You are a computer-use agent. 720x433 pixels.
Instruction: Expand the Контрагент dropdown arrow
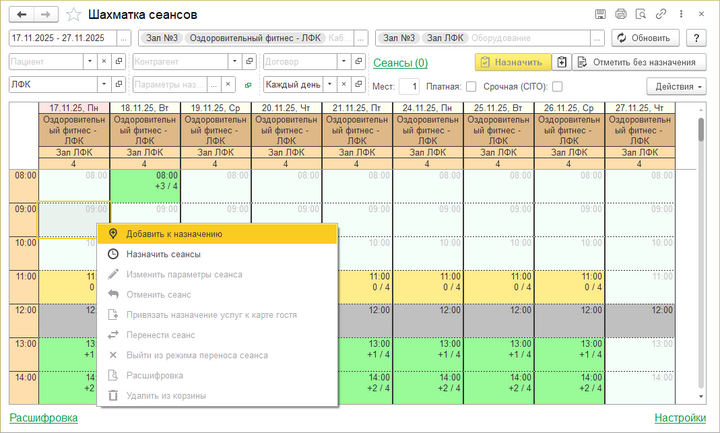coord(235,62)
